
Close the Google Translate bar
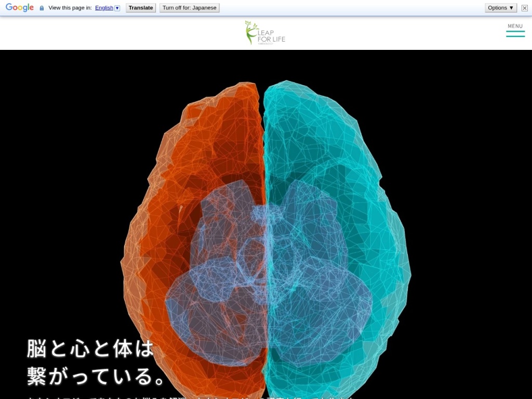pyautogui.click(x=525, y=8)
